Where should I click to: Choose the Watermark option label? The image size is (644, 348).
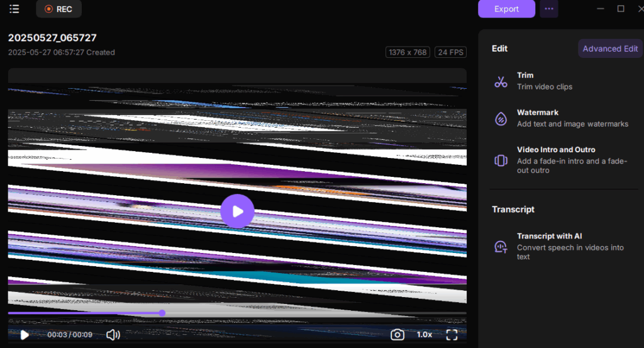[537, 113]
